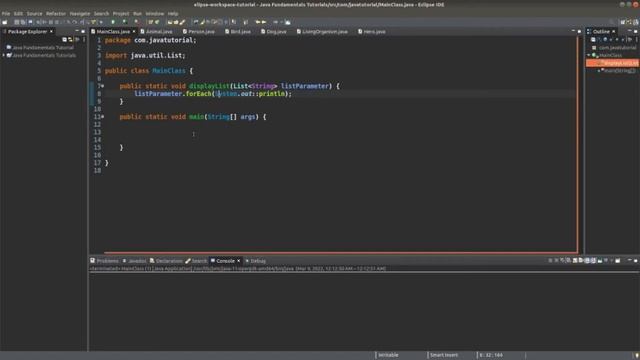Screen dimensions: 640x360
Task: Click the word println on line 8
Action: [x=272, y=94]
